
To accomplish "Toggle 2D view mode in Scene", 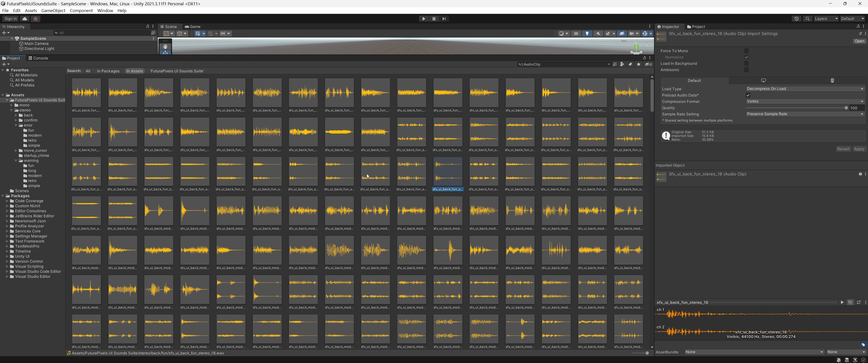I will click(576, 34).
